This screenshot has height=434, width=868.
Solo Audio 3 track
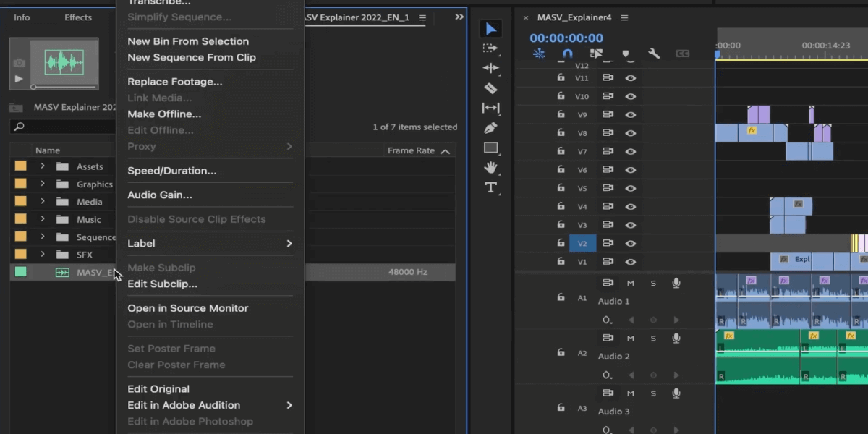(x=653, y=393)
